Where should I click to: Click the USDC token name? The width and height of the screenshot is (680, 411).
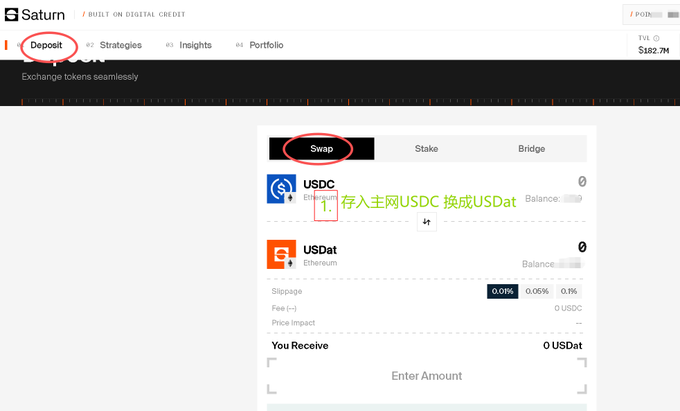[319, 184]
